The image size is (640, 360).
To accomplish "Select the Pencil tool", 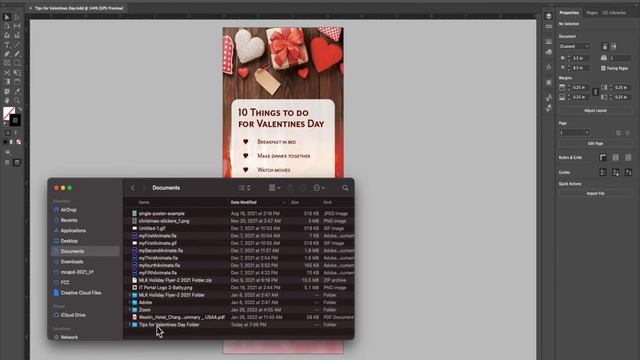I will pyautogui.click(x=17, y=54).
